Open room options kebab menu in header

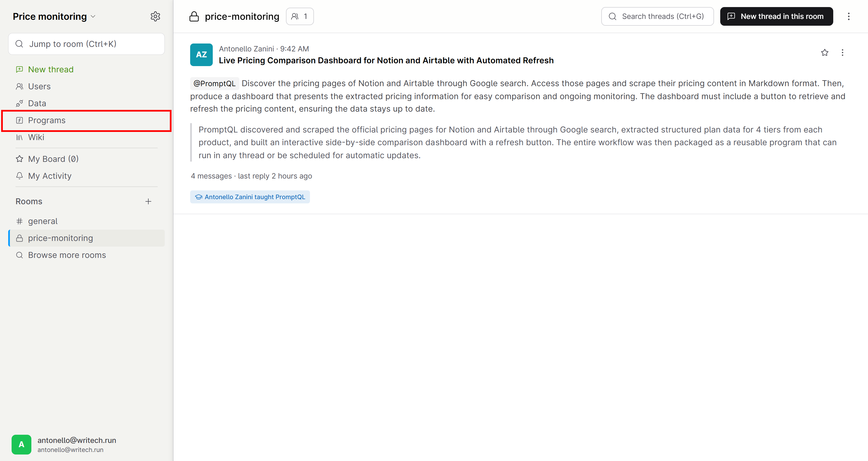point(849,16)
